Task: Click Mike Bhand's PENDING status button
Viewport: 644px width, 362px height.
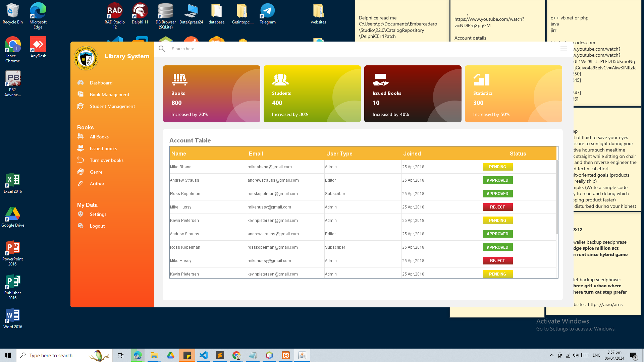Action: pyautogui.click(x=497, y=167)
